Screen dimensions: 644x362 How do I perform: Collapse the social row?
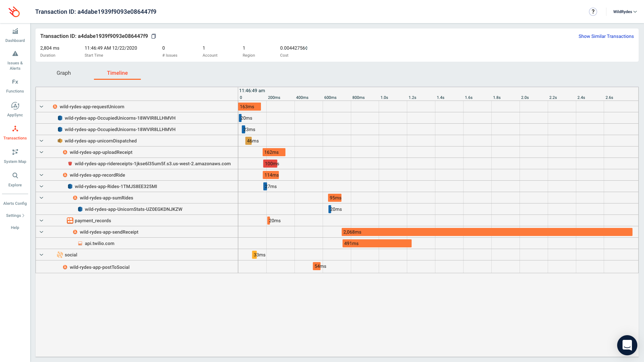pyautogui.click(x=42, y=255)
